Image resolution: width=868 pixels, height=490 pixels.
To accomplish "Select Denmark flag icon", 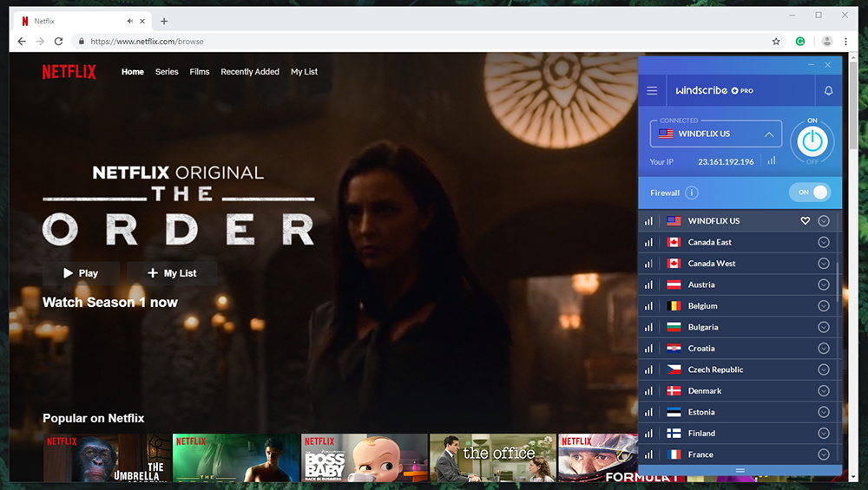I will tap(674, 391).
